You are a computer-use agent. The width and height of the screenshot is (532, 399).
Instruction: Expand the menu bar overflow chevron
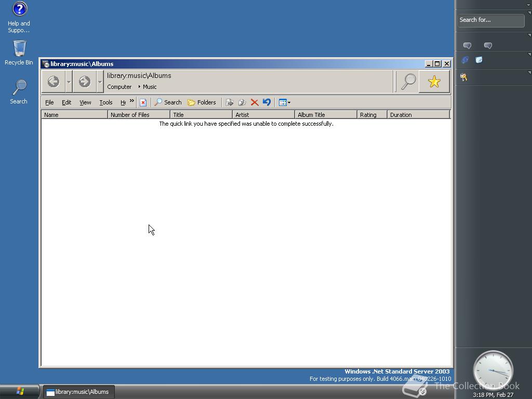tap(131, 101)
